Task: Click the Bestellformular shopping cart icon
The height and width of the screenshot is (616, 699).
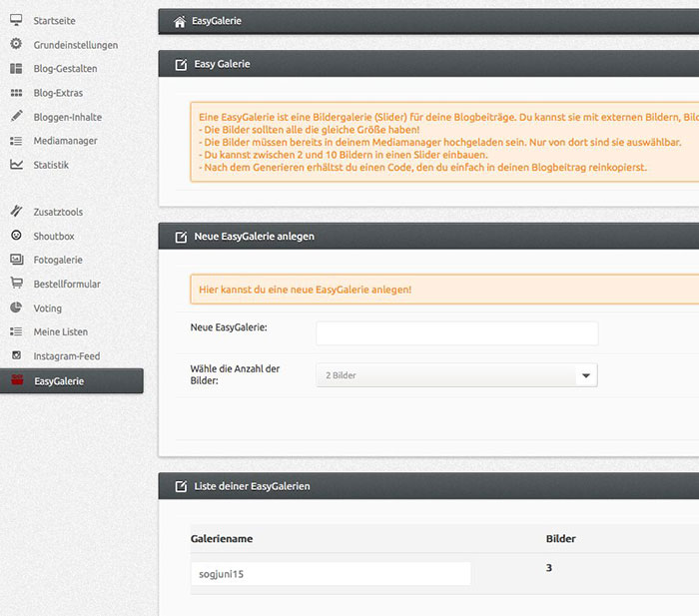Action: pyautogui.click(x=17, y=283)
